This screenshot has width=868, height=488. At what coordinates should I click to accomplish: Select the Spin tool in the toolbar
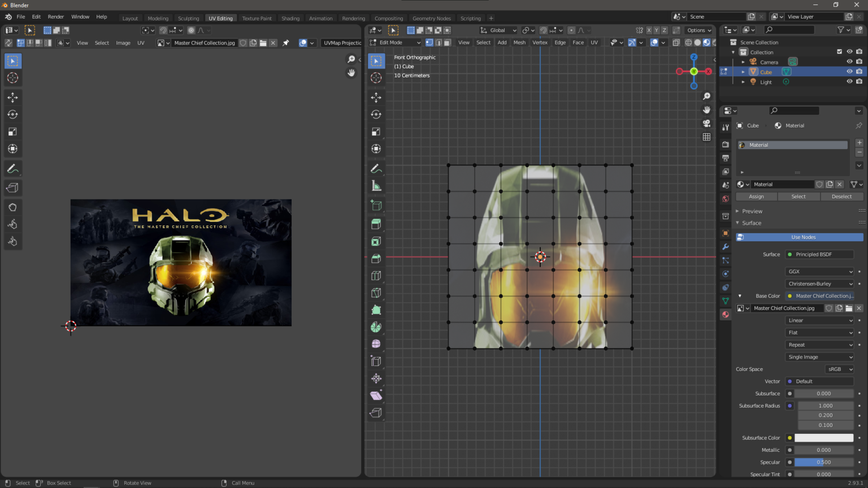click(x=376, y=326)
